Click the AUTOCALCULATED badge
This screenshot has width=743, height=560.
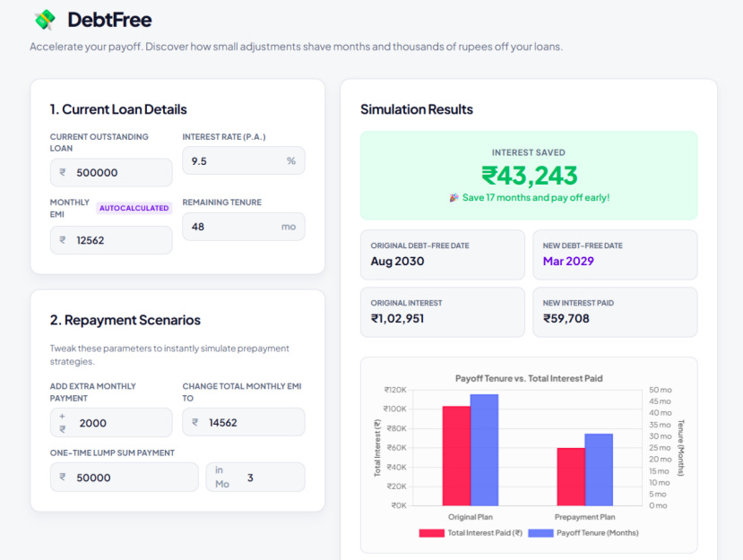click(134, 208)
